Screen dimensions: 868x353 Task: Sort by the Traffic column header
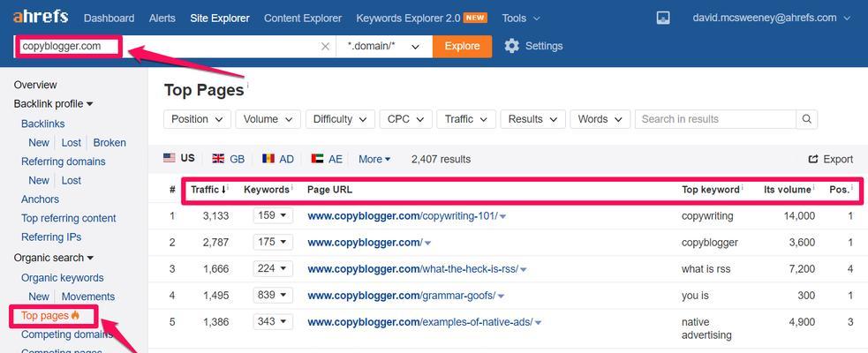tap(208, 189)
